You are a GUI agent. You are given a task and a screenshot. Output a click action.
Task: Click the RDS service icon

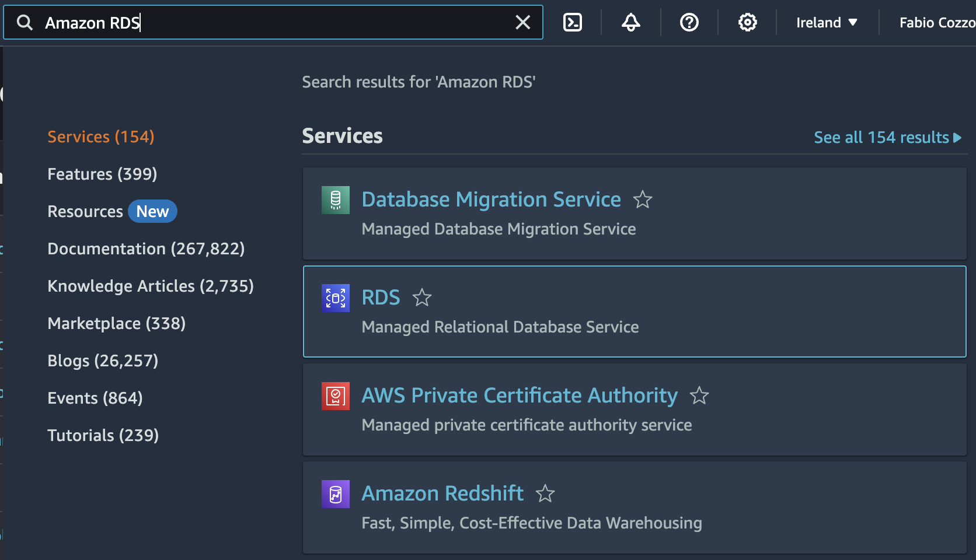coord(336,298)
